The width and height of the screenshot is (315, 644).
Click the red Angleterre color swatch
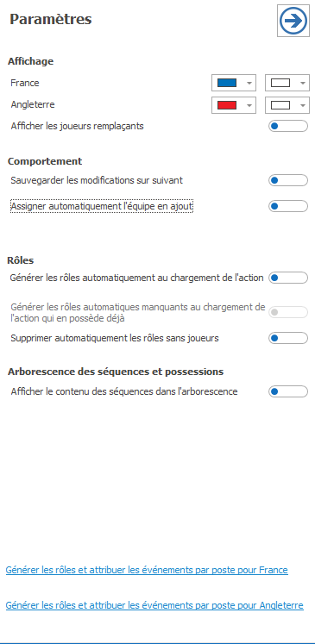227,105
